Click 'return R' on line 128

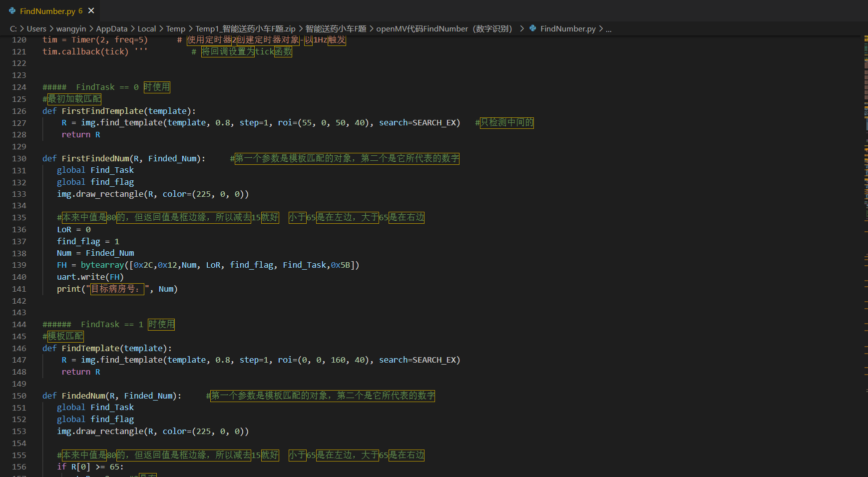pos(81,134)
